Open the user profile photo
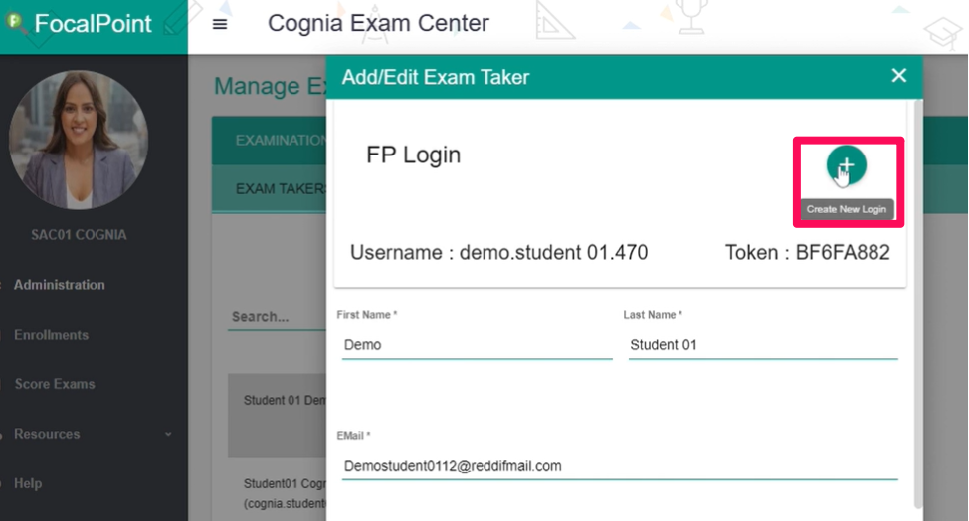 [x=78, y=139]
